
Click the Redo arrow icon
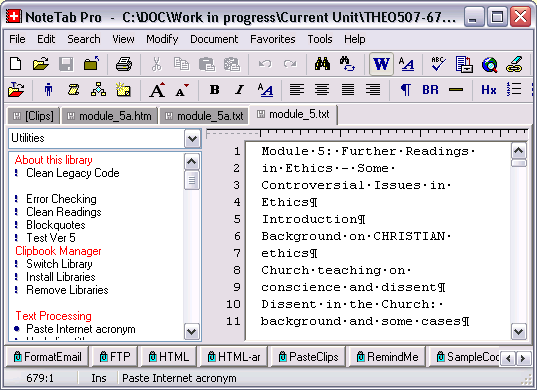[x=290, y=64]
